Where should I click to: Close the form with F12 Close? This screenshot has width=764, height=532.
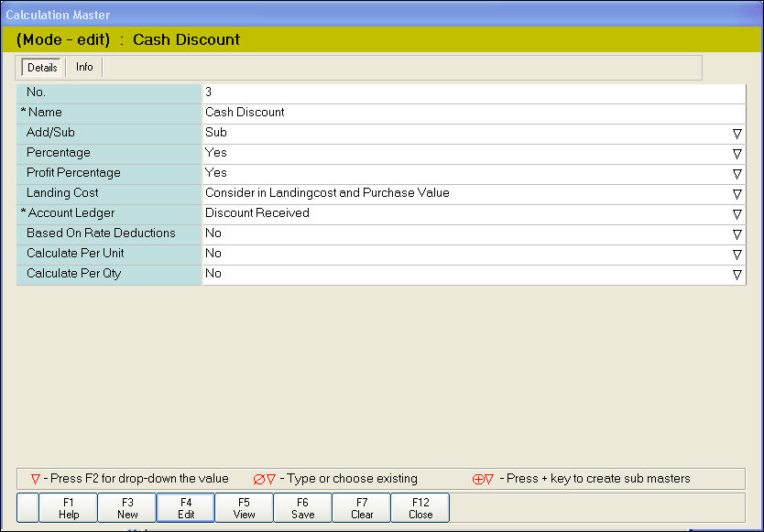pyautogui.click(x=420, y=508)
